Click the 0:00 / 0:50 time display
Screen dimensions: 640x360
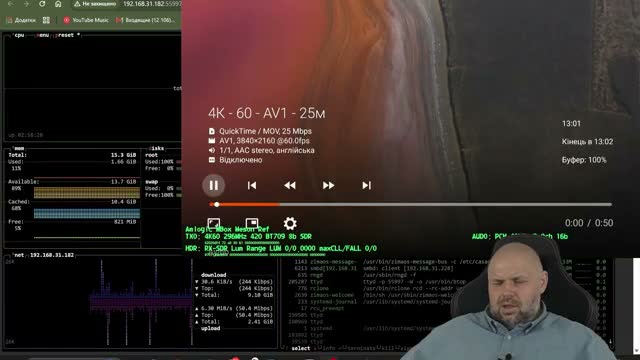point(589,223)
